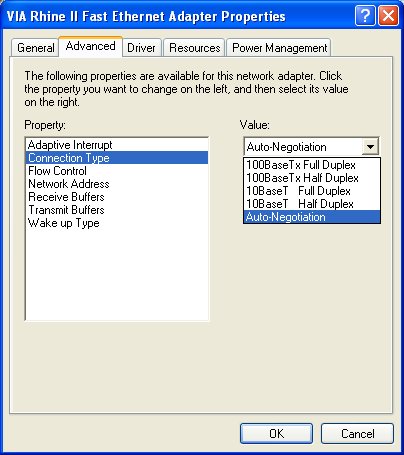Go to the Resources tab
The width and height of the screenshot is (404, 455).
(195, 48)
